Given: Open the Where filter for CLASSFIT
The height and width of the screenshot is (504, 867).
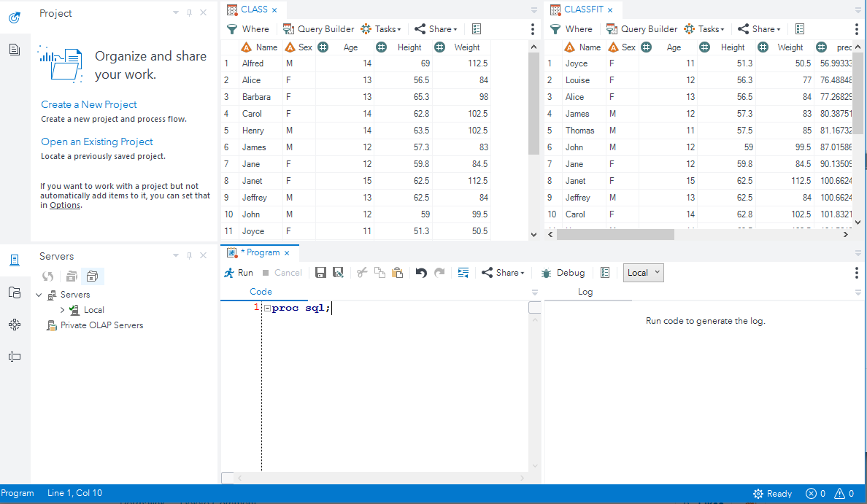Looking at the screenshot, I should pyautogui.click(x=572, y=28).
